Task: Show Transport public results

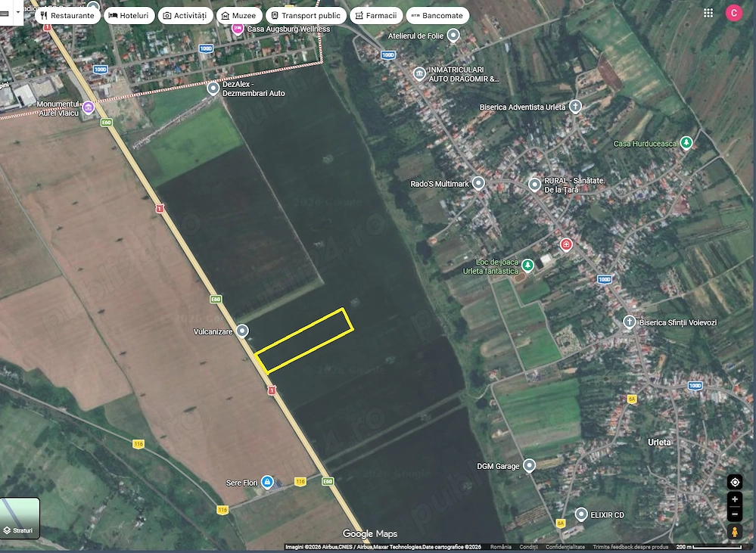Action: pos(306,15)
